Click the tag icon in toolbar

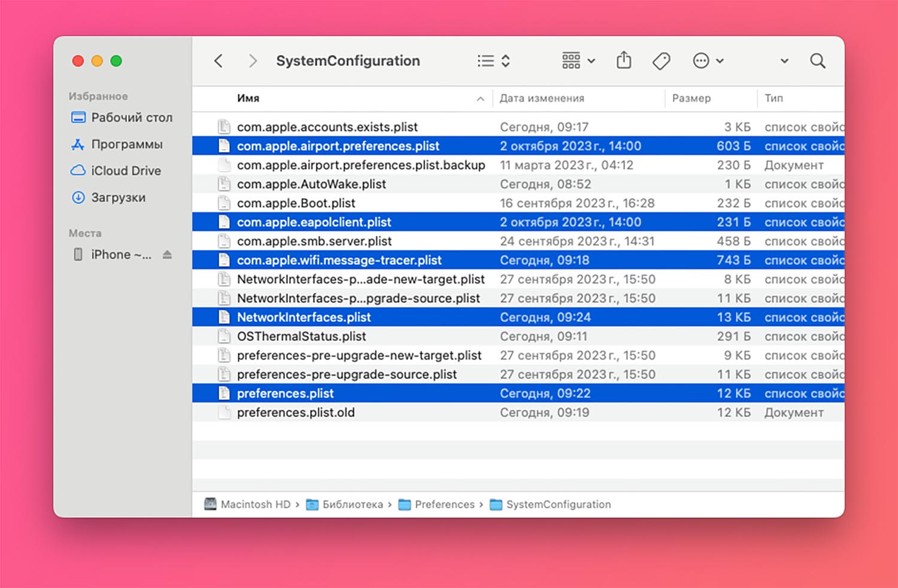pyautogui.click(x=661, y=61)
